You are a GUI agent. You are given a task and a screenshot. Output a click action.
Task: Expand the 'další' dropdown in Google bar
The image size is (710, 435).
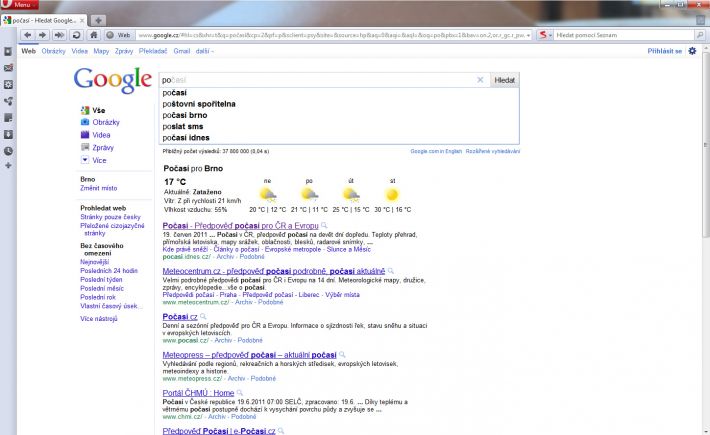tap(205, 51)
